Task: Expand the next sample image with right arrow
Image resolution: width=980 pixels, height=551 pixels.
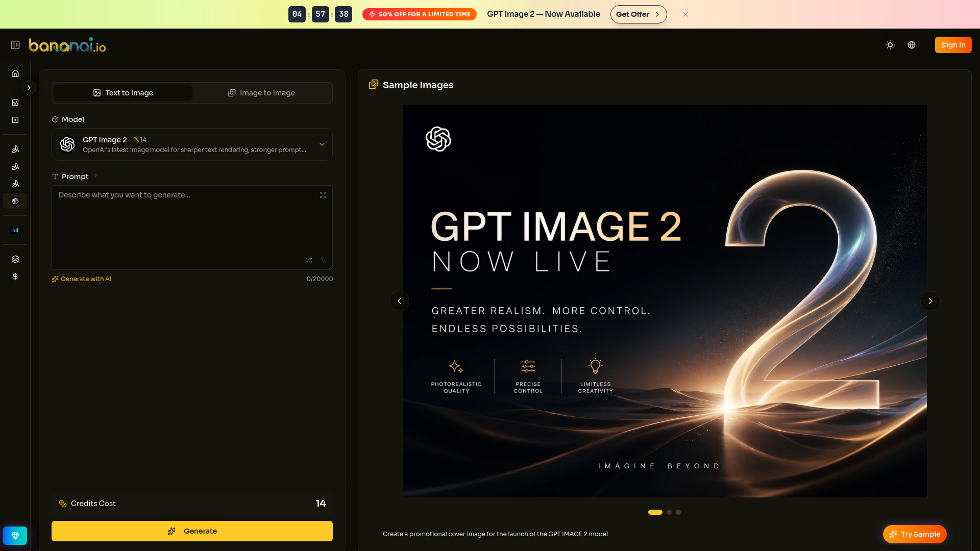Action: (x=930, y=301)
